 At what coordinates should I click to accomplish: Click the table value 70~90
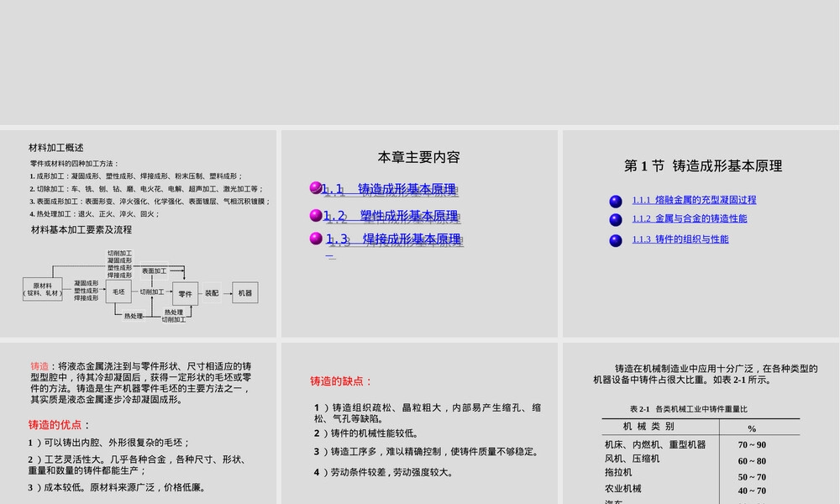[752, 445]
